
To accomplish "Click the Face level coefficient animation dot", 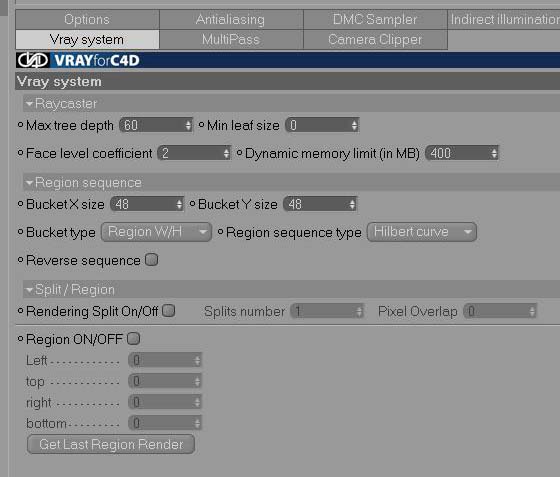I will pos(20,153).
